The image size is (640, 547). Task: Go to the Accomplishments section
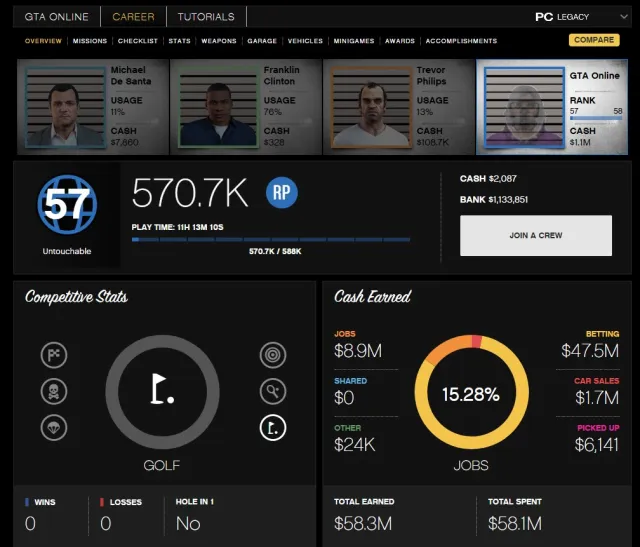461,41
